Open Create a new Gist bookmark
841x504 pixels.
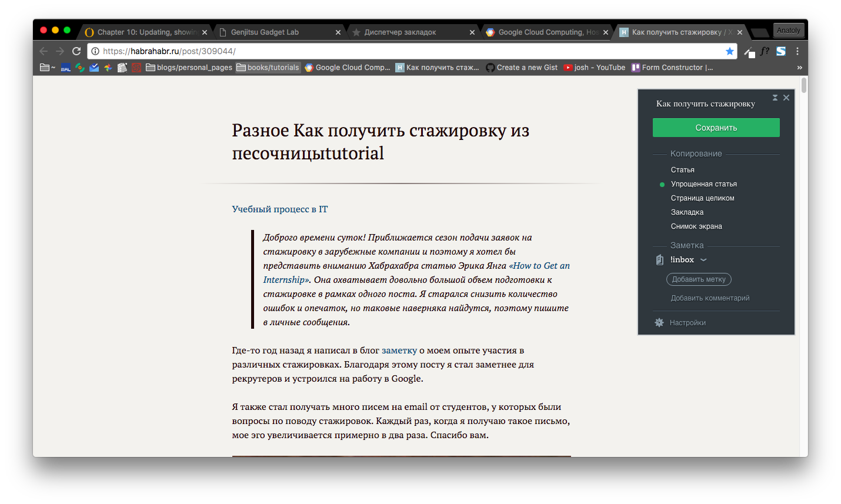522,68
